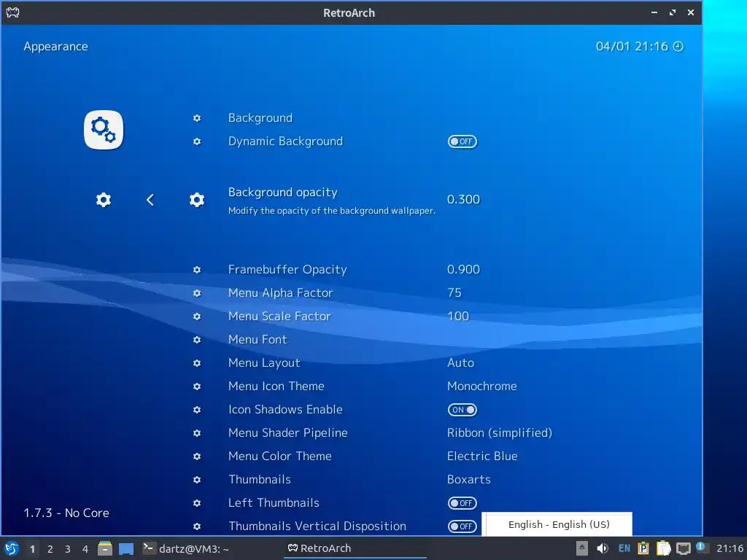The width and height of the screenshot is (747, 560).
Task: Click gear icon beside Menu Font
Action: [x=197, y=340]
